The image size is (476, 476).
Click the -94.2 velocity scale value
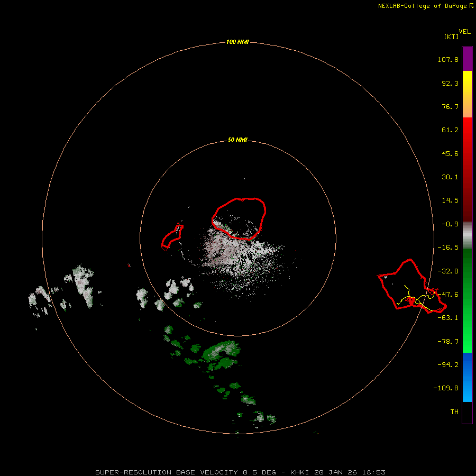coord(448,364)
